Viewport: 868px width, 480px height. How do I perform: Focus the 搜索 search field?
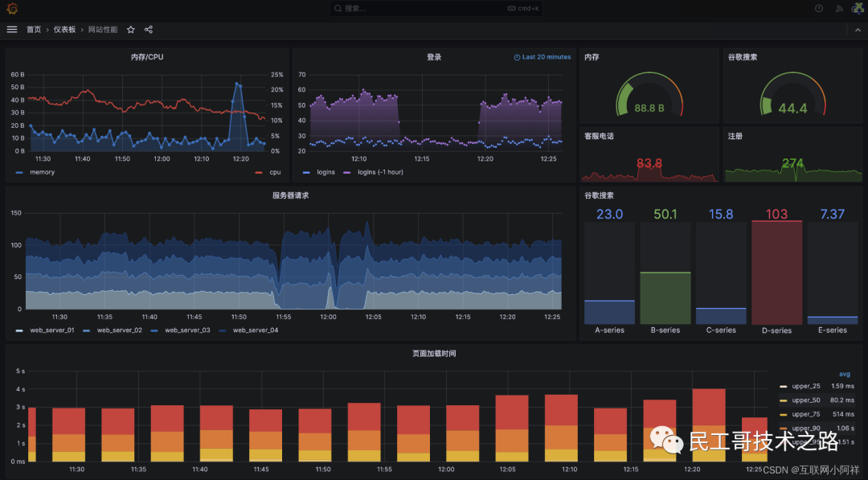436,8
